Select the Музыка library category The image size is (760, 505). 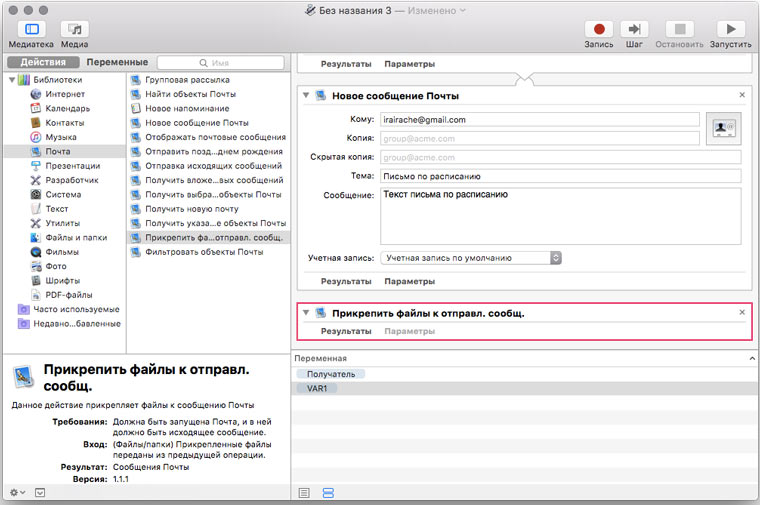[x=61, y=137]
